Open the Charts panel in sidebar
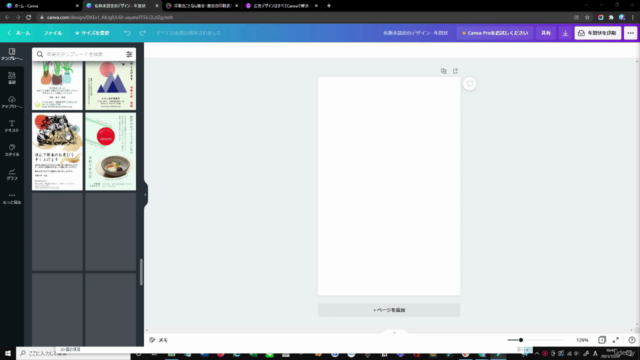Screen dimensions: 640x360 [12, 174]
